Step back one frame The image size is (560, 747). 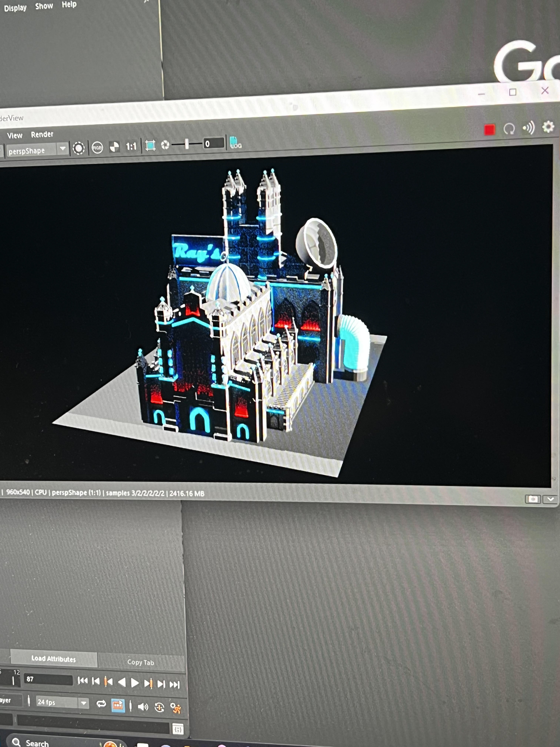(x=96, y=681)
